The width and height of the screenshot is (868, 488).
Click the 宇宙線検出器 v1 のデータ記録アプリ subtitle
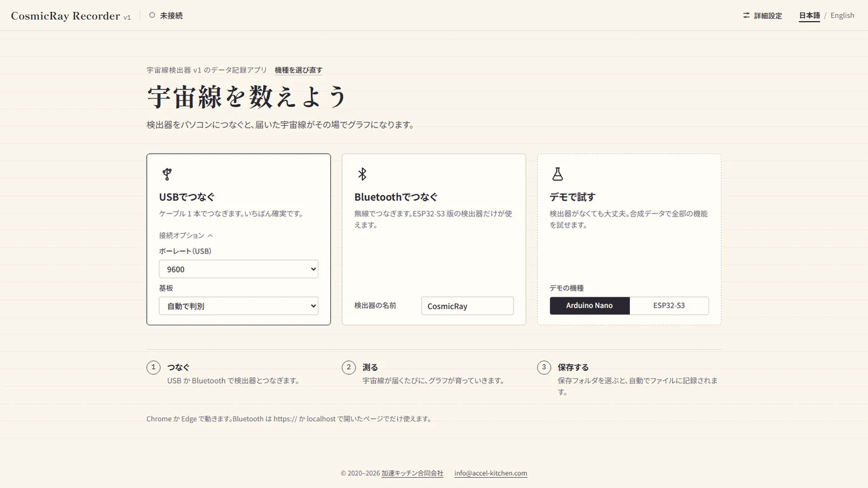coord(207,70)
